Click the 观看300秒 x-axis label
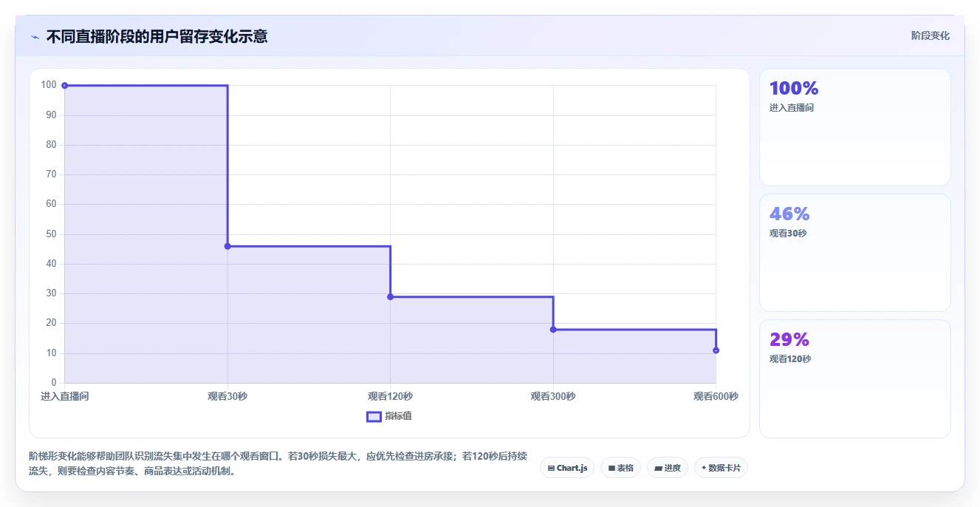 [x=553, y=397]
